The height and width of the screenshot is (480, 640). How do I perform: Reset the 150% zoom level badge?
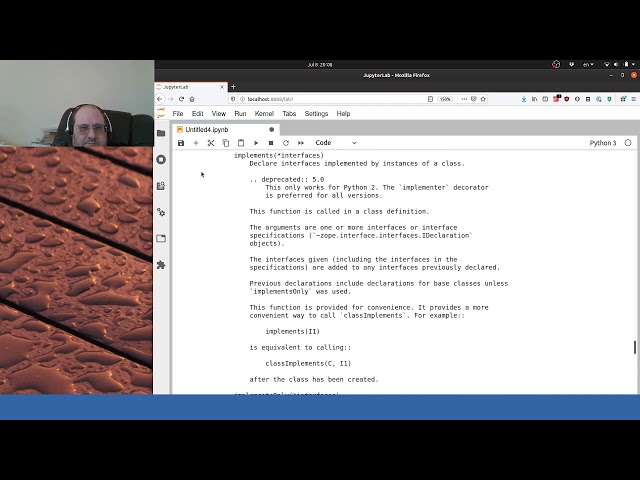pyautogui.click(x=445, y=99)
